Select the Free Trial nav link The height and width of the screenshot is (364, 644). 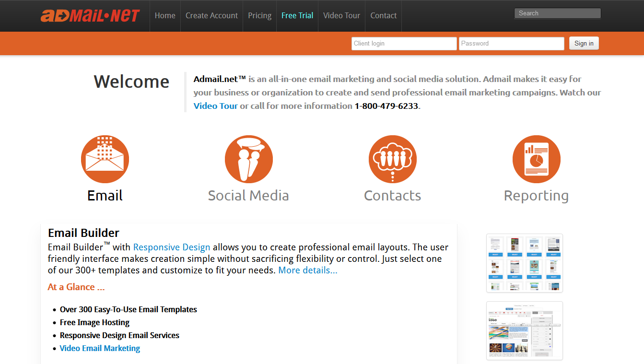tap(297, 16)
